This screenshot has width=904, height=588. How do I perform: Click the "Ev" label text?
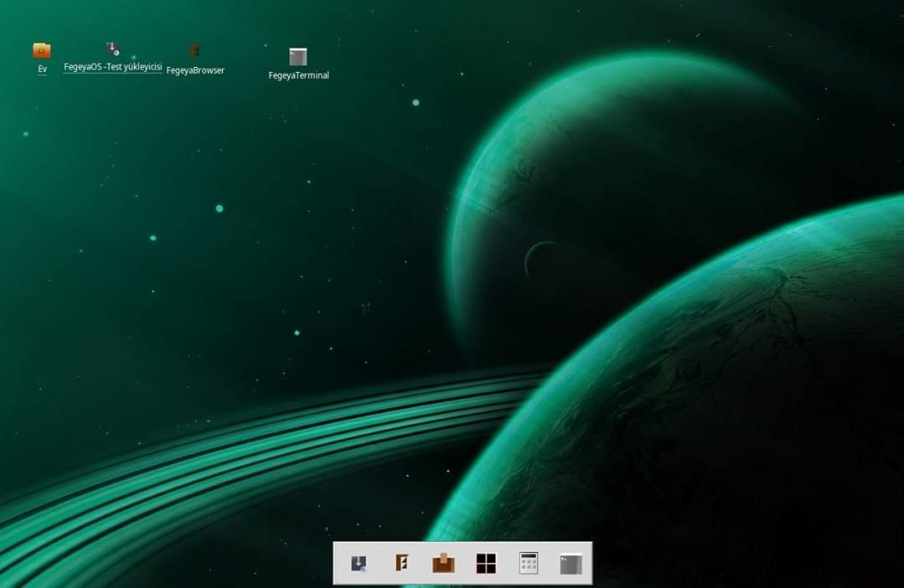click(x=42, y=69)
